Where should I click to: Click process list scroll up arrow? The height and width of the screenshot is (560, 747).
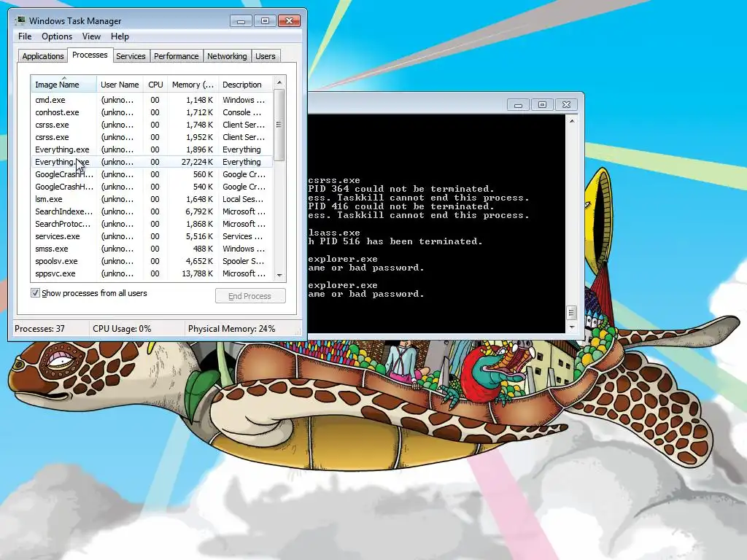pos(279,82)
